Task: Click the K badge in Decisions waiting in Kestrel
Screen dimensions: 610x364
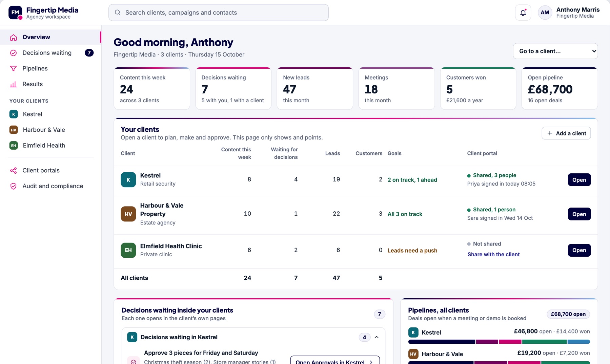Action: pyautogui.click(x=132, y=337)
